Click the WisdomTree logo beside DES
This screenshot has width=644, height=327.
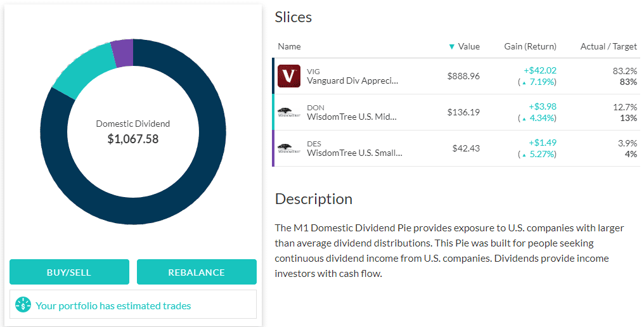click(289, 148)
